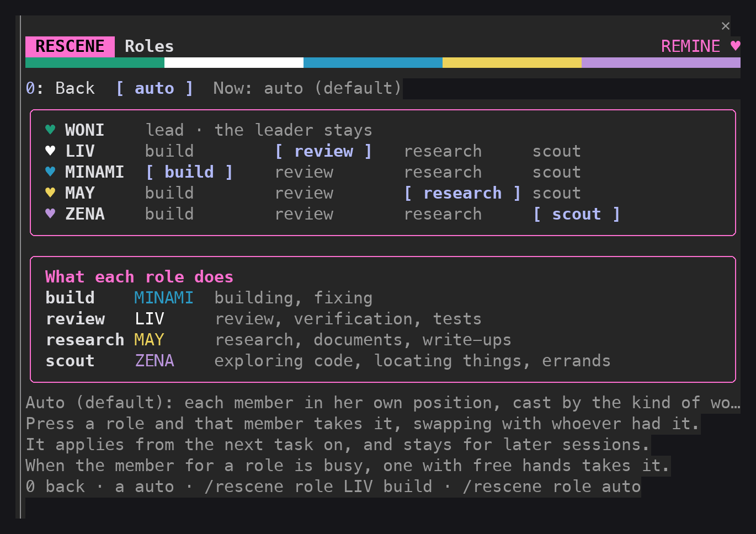Click '/rescene role auto' command hint
This screenshot has height=534, width=756.
[x=552, y=487]
